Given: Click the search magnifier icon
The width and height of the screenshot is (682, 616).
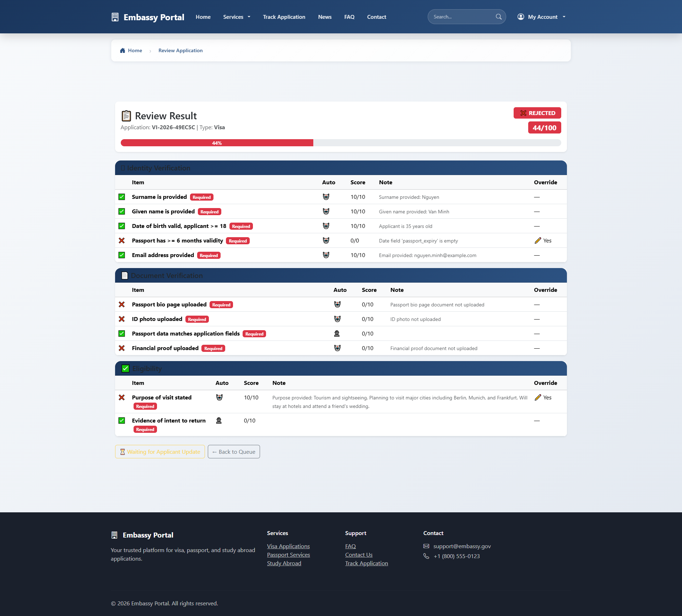Looking at the screenshot, I should [498, 17].
